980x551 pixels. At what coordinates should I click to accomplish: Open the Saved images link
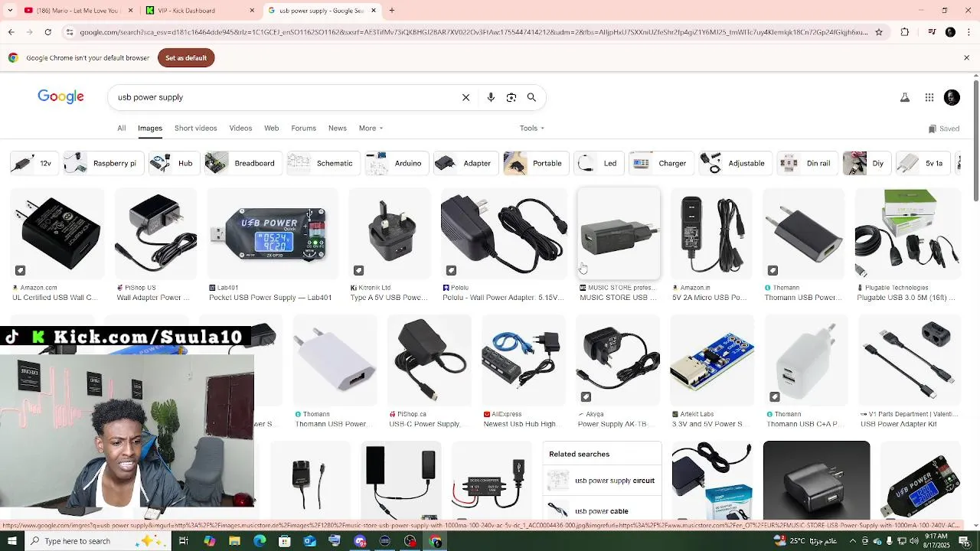(x=943, y=129)
